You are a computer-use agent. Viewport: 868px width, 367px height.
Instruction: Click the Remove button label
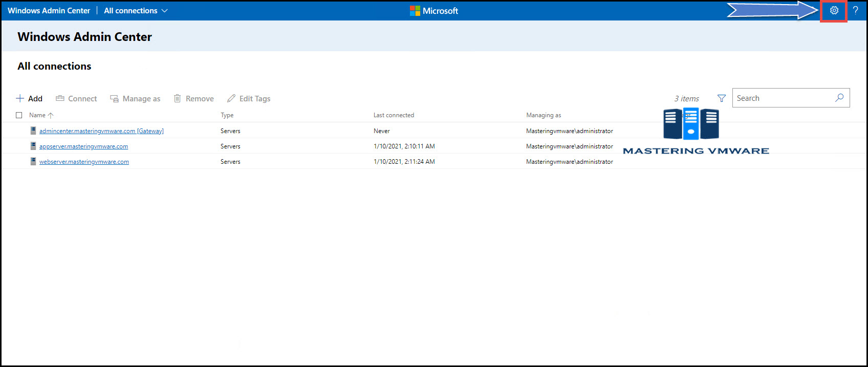tap(200, 99)
